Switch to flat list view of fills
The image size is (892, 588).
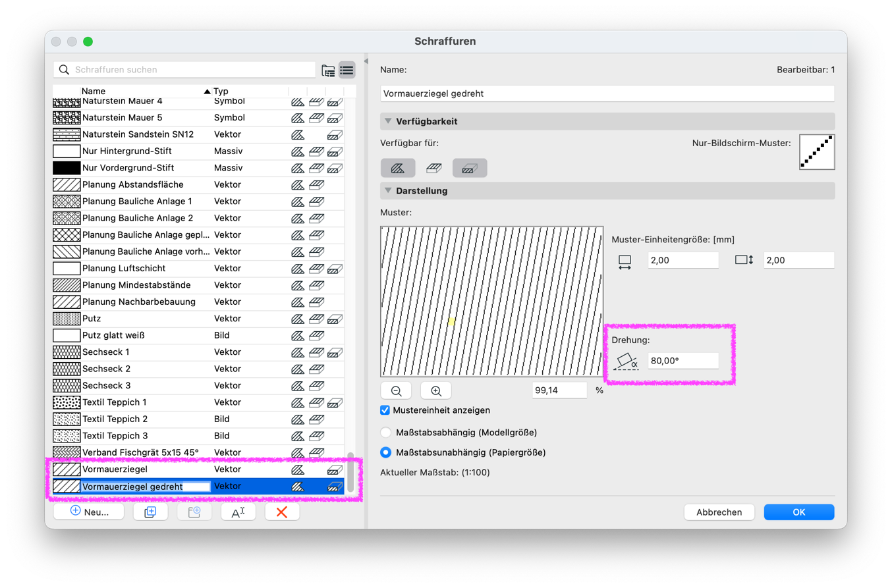tap(347, 70)
